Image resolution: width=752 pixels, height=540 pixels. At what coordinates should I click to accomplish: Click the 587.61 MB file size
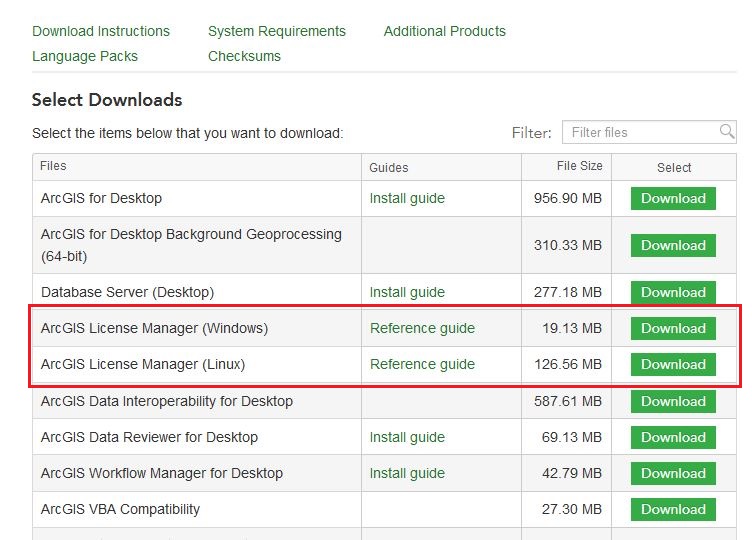tap(568, 401)
